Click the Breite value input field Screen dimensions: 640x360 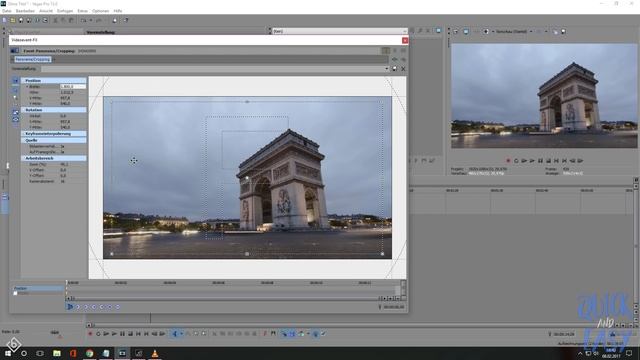(x=73, y=87)
